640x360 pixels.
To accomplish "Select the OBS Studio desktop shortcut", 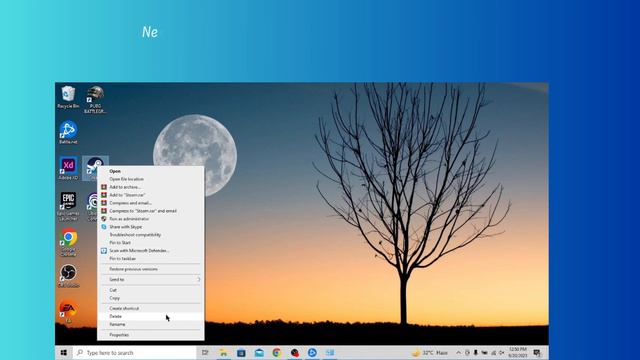I will (68, 276).
